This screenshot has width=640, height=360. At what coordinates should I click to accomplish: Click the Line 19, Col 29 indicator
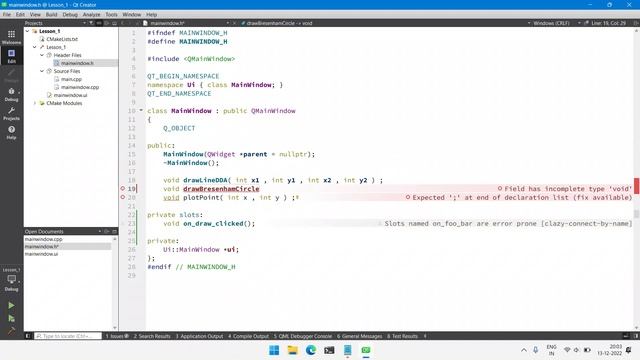point(608,23)
